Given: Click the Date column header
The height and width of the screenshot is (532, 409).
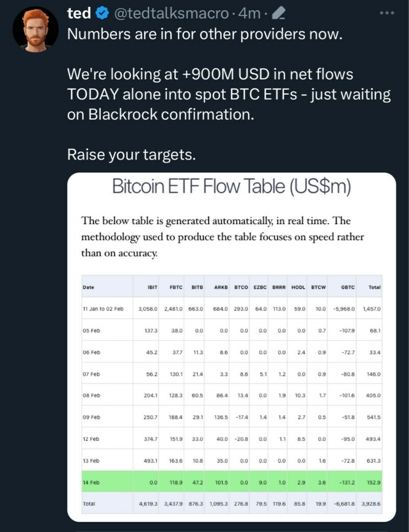Looking at the screenshot, I should tap(88, 287).
